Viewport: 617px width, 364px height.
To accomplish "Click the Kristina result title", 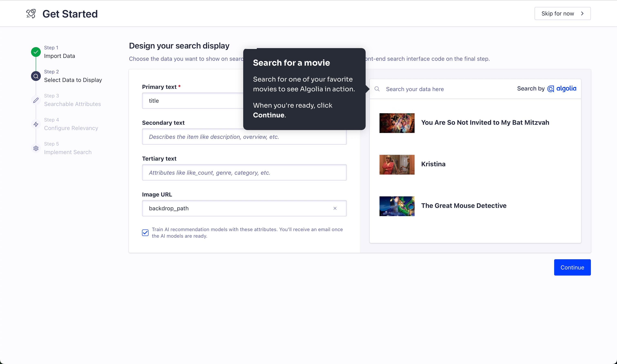I will coord(433,164).
